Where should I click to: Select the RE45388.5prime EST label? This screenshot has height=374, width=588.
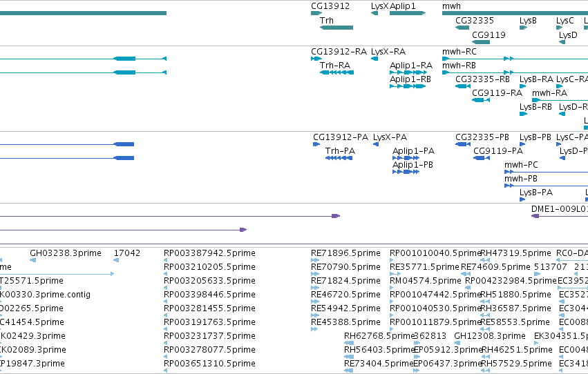coord(345,323)
